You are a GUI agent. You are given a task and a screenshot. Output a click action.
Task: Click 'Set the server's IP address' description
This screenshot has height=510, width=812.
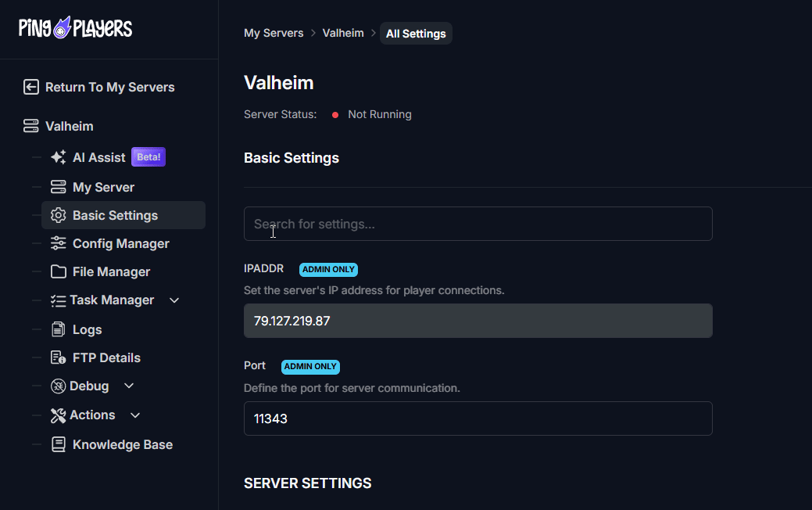pyautogui.click(x=374, y=290)
